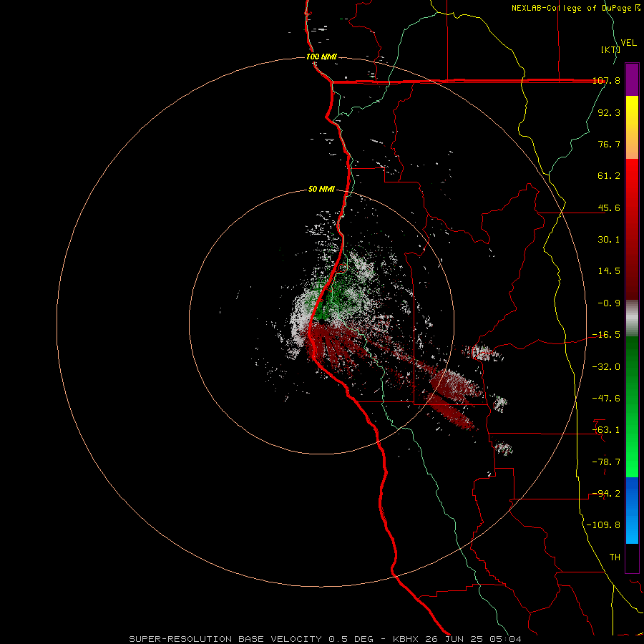
Task: Click the -78.7 velocity scale value
Action: (606, 462)
